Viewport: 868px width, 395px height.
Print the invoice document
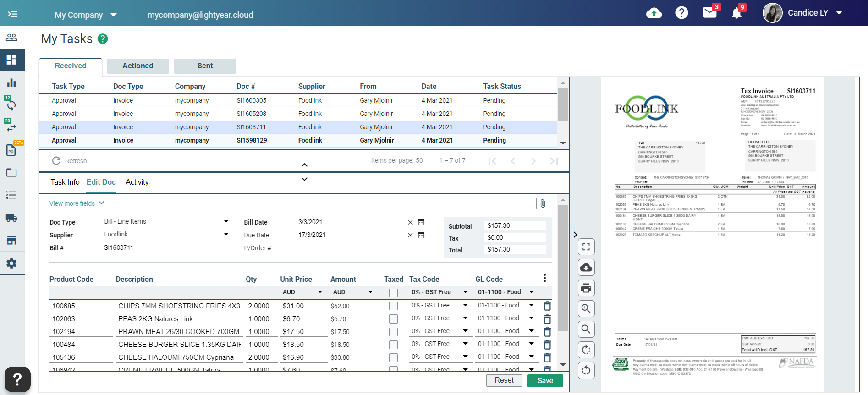586,288
